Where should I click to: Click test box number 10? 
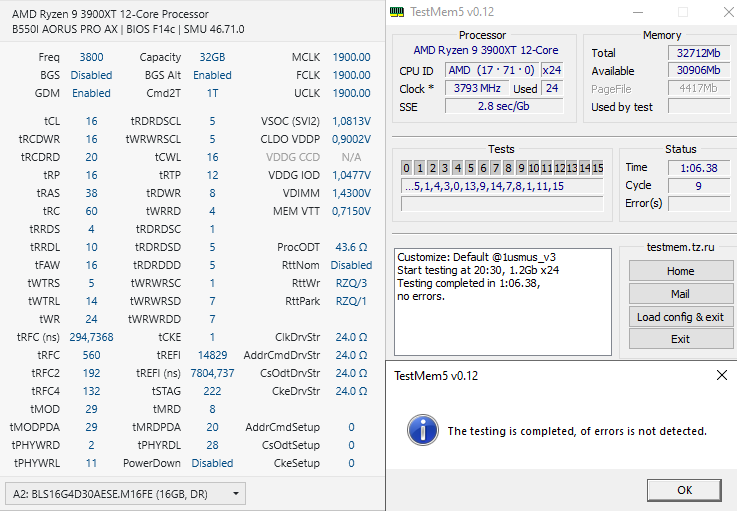[533, 168]
